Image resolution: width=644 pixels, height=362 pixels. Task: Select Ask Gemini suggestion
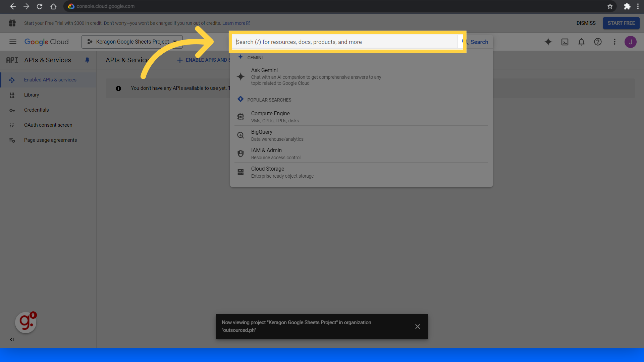361,76
